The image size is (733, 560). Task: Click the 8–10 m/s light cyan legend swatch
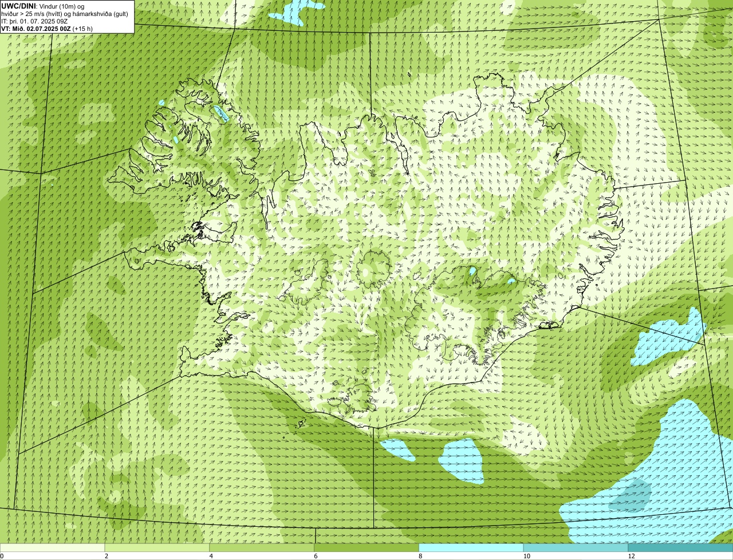[x=471, y=548]
